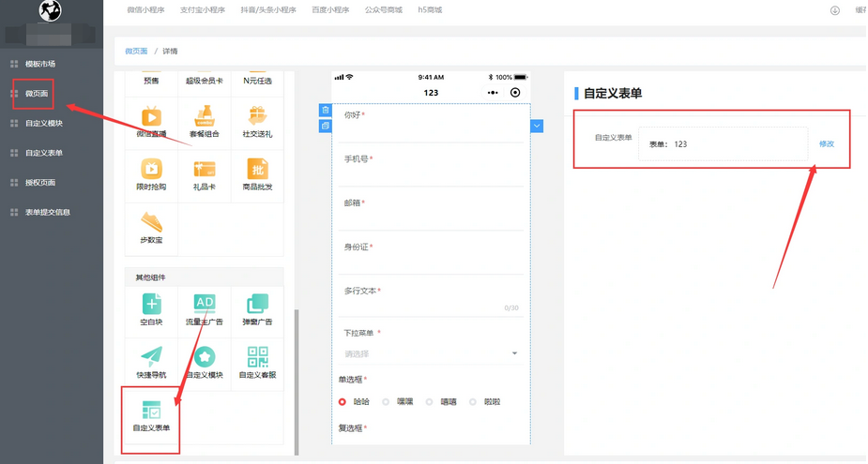
Task: Insert the 流量主广告 AD component
Action: (x=205, y=310)
